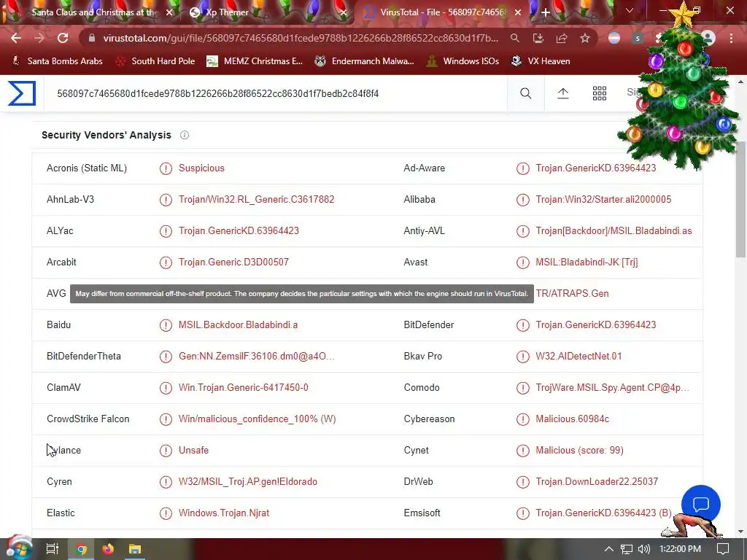Open VX Heaven bookmark

(x=541, y=61)
